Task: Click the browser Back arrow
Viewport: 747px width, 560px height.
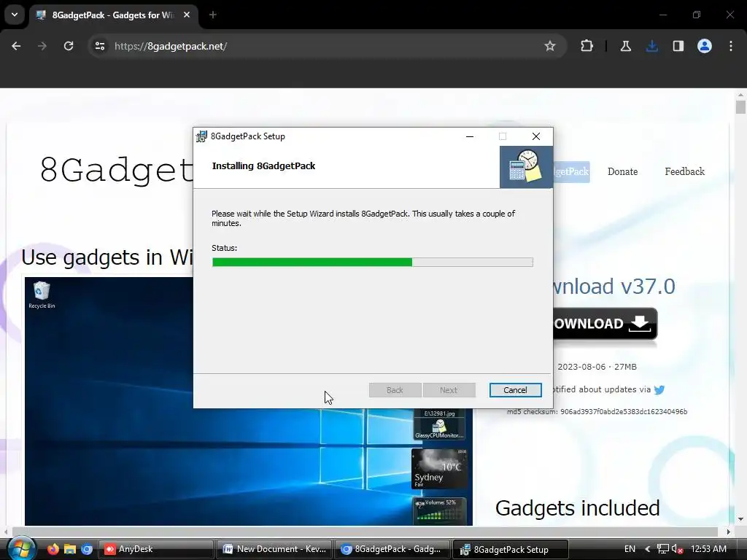Action: [16, 46]
